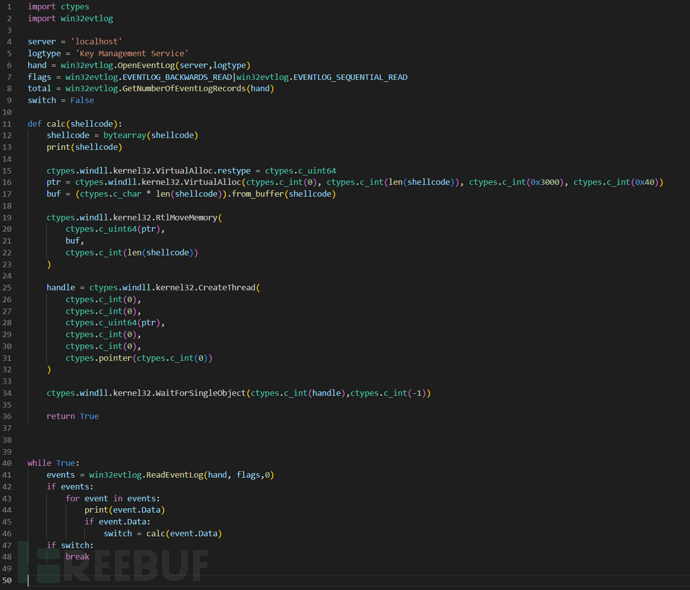Click 'while True:' on line 40
This screenshot has width=690, height=590.
click(54, 463)
